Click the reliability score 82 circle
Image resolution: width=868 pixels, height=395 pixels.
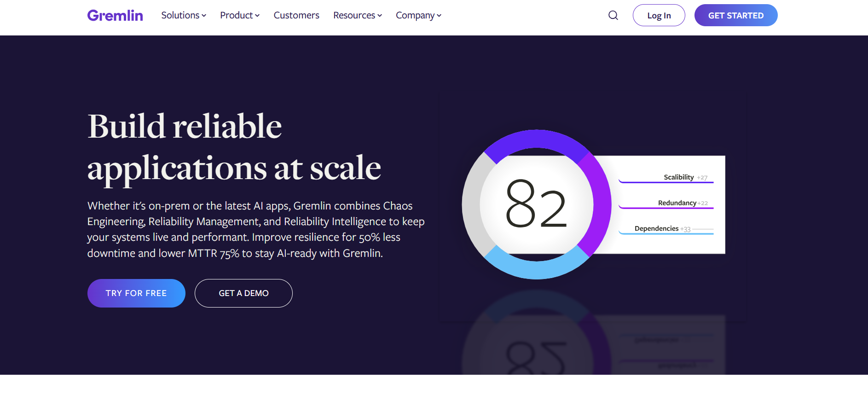click(536, 204)
